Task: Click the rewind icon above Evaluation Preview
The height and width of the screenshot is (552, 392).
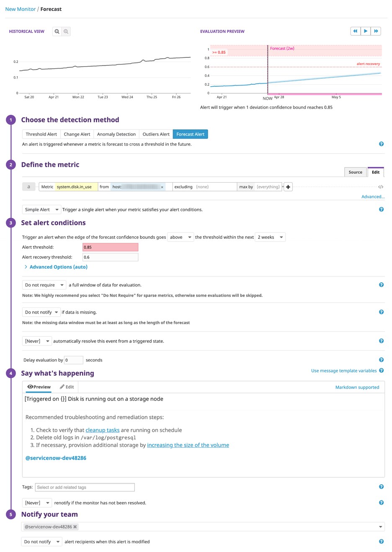Action: (355, 31)
